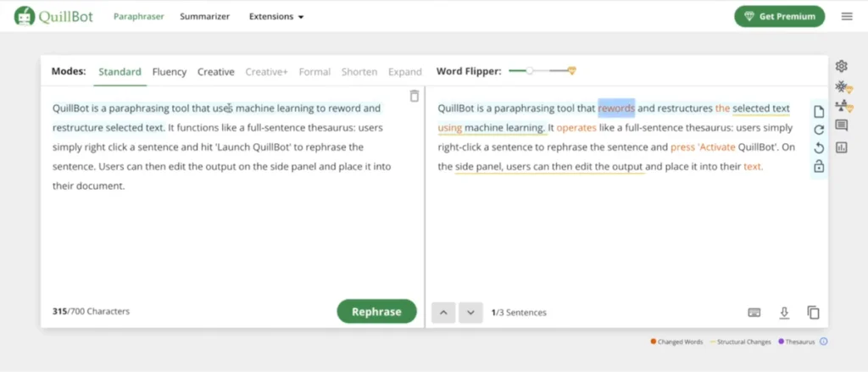Expand the Extensions dropdown menu
The image size is (868, 372).
[x=276, y=16]
